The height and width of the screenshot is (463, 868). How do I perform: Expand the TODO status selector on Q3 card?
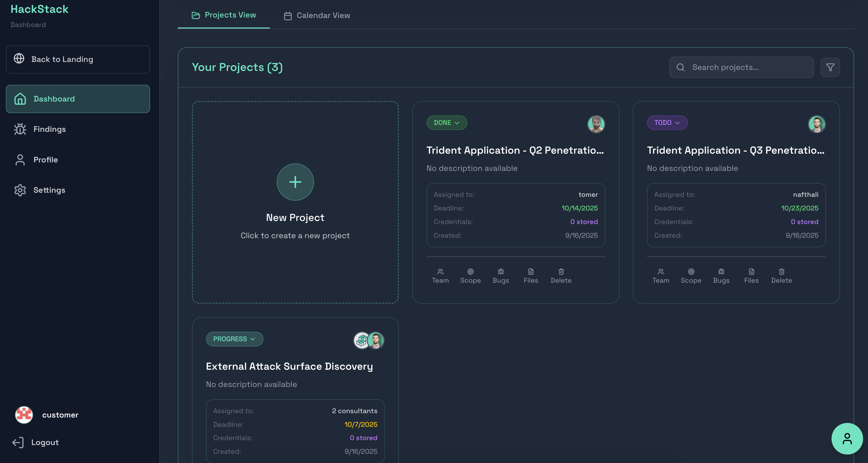667,123
